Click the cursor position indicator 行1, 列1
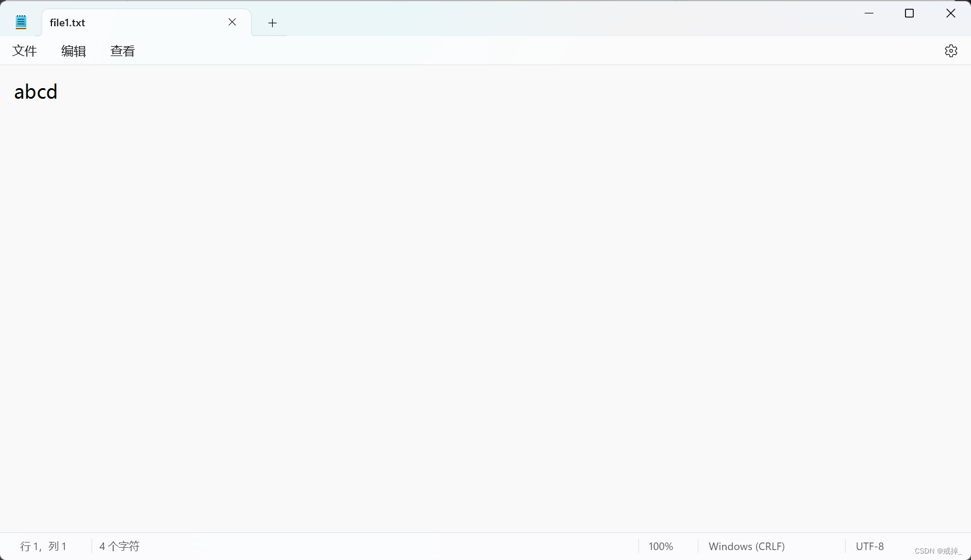This screenshot has height=560, width=971. tap(42, 546)
